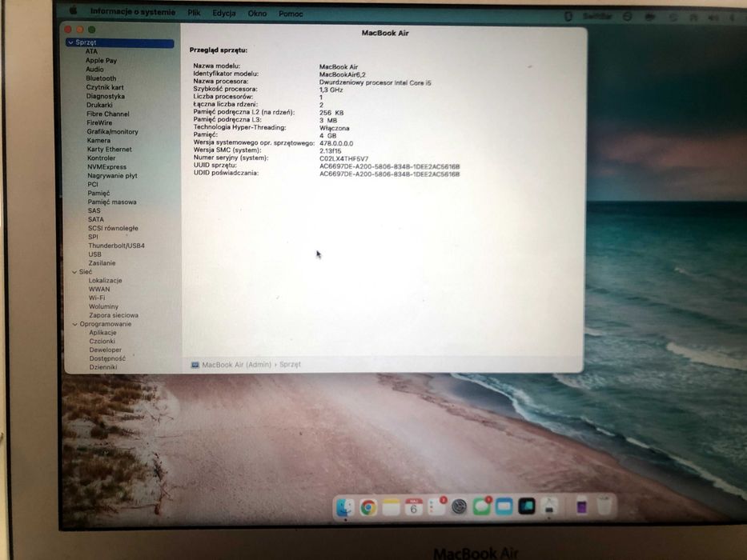Select Czytnik kart in the sidebar
Viewport: 747px width, 560px height.
(x=105, y=87)
